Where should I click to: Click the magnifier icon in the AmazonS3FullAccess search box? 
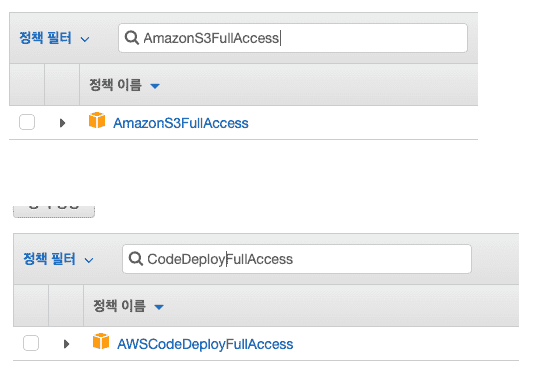132,38
